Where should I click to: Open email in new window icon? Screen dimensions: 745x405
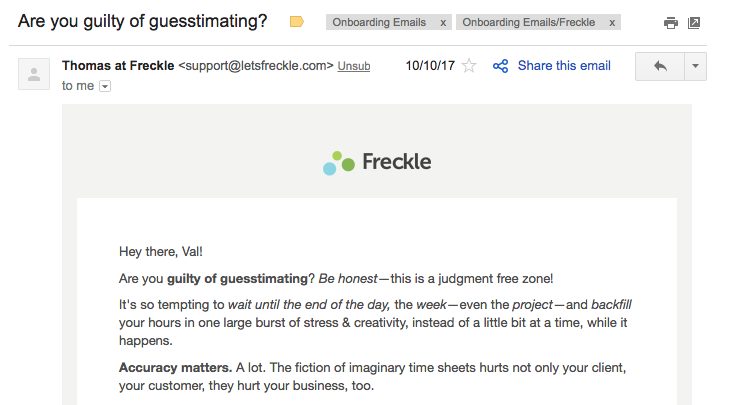point(694,22)
